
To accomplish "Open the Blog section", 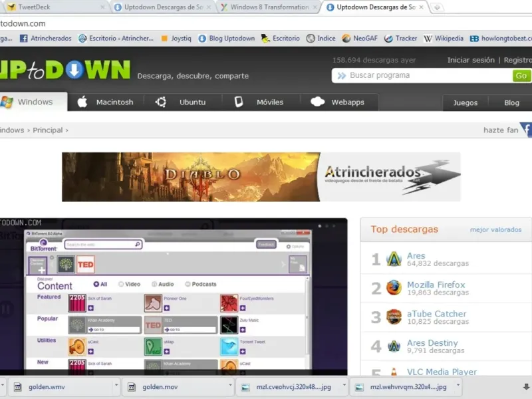I will coord(511,102).
